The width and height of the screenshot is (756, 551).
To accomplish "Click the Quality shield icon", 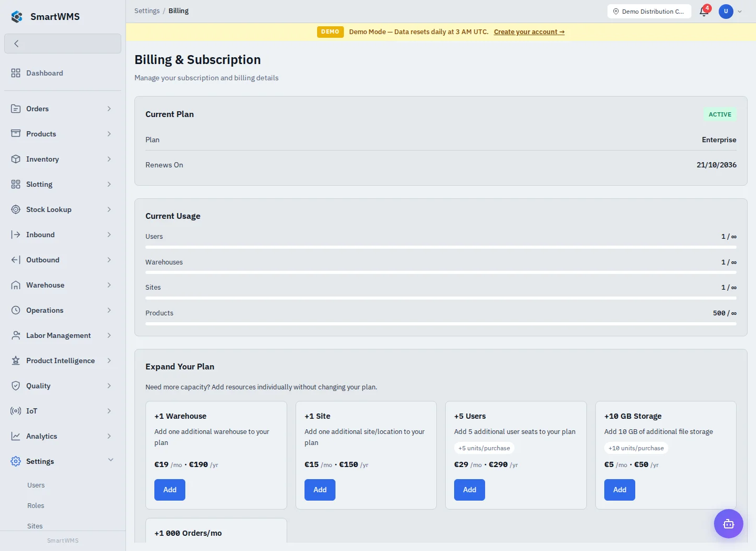I will coord(16,386).
